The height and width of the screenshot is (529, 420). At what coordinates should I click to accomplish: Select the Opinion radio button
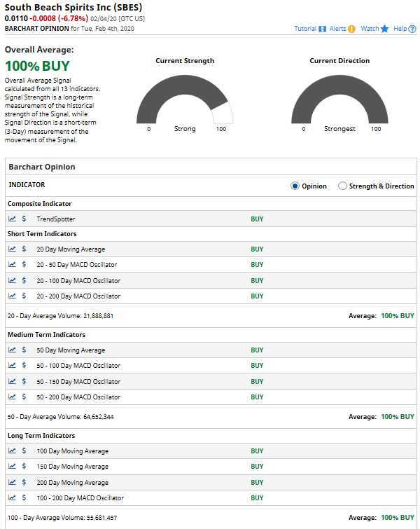click(295, 186)
